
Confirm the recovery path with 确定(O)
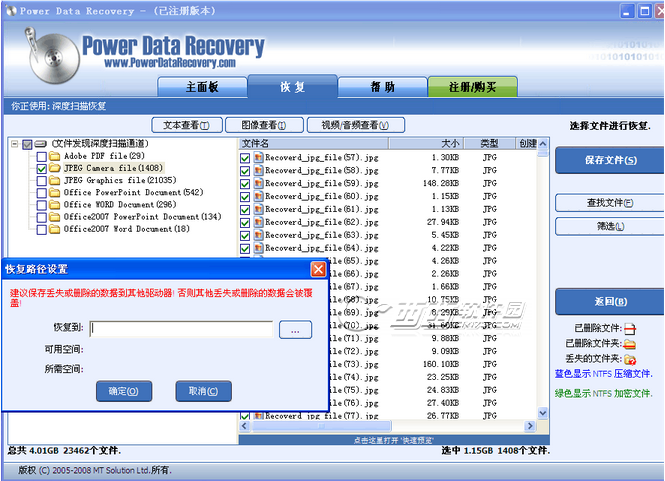click(124, 391)
